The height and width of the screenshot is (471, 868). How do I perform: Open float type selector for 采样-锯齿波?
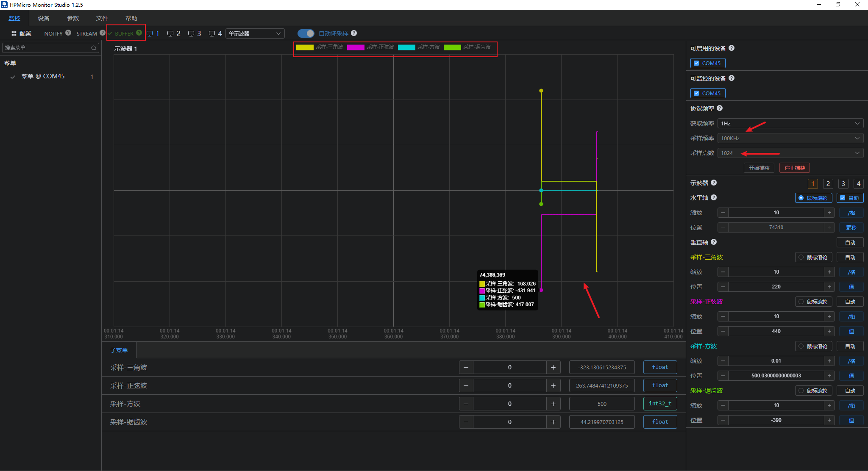click(660, 422)
